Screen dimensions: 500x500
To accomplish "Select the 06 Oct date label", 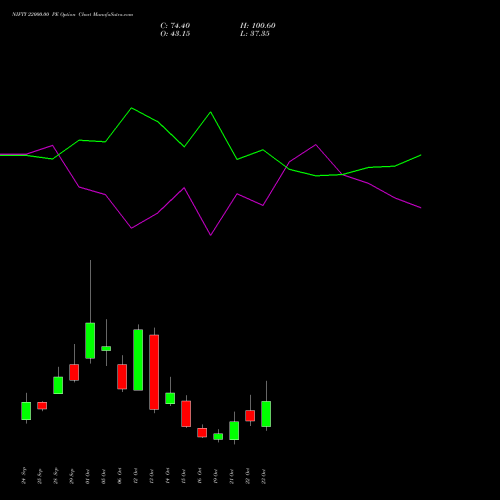I will (x=120, y=476).
